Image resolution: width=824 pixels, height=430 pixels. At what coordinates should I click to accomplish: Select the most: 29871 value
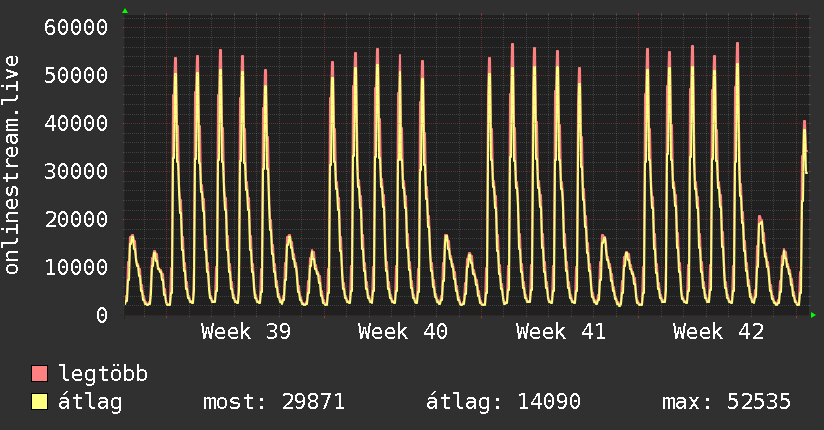(274, 402)
